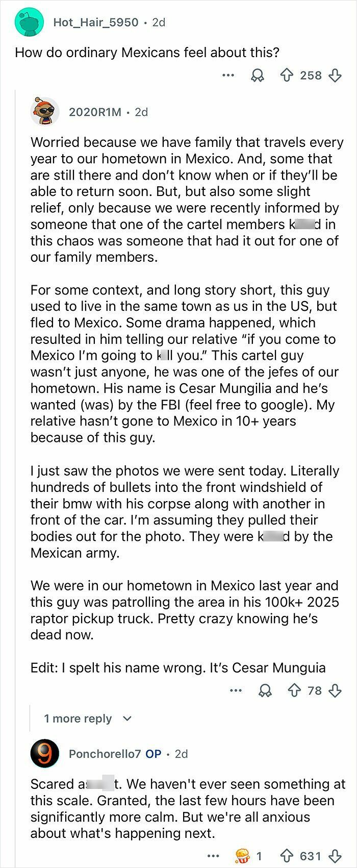Give an award to Hot_Hair_5950's comment
The image size is (357, 868).
258,75
